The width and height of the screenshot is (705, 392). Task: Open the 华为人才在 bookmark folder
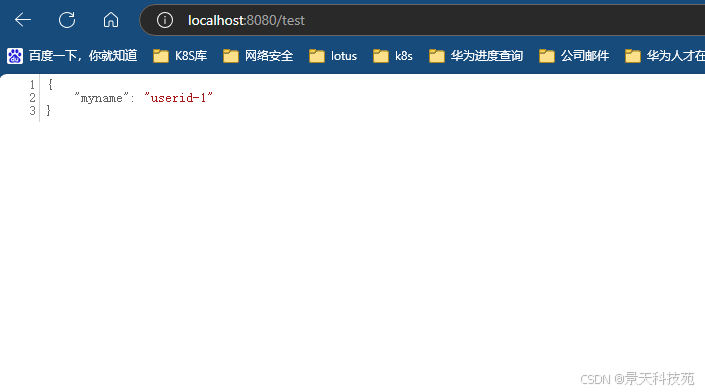[665, 56]
